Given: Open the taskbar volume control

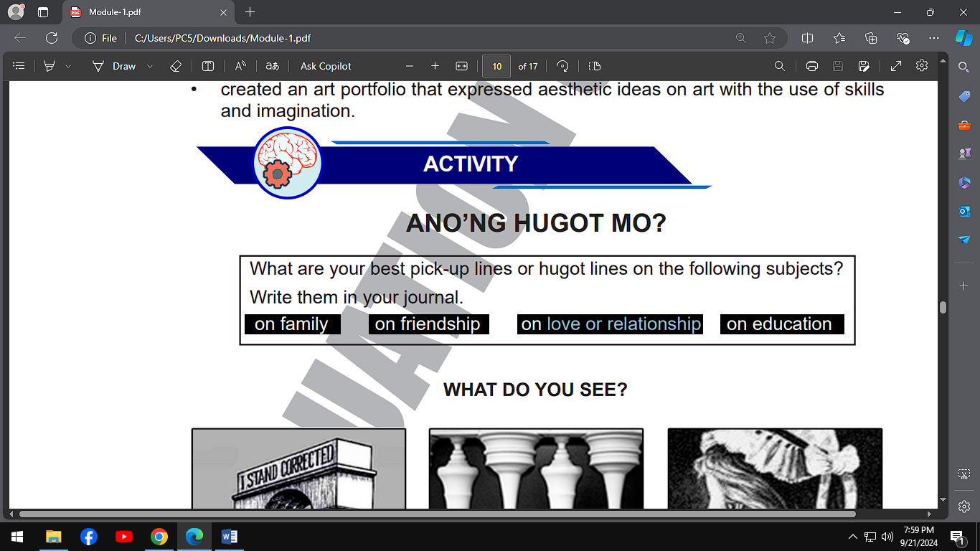Looking at the screenshot, I should click(887, 536).
